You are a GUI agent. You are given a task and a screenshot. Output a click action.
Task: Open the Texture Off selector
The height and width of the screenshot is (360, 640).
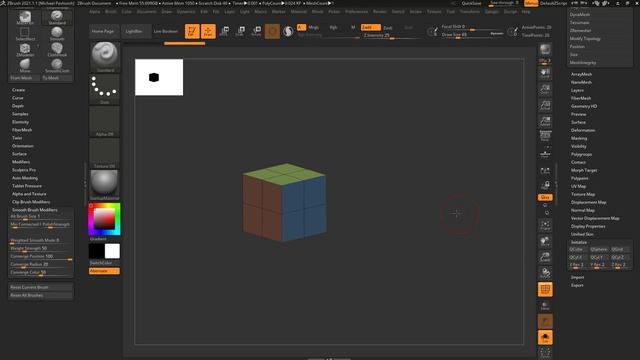(x=104, y=153)
